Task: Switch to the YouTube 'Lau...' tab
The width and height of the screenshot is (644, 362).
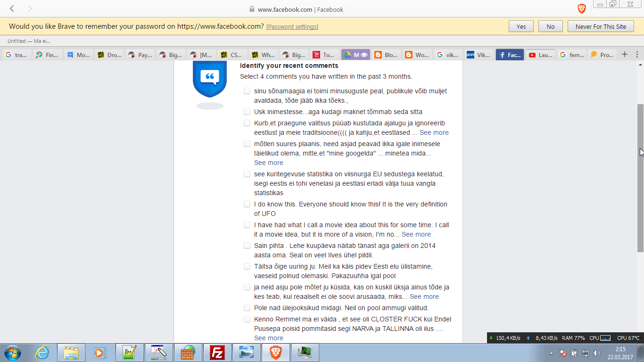Action: point(540,55)
